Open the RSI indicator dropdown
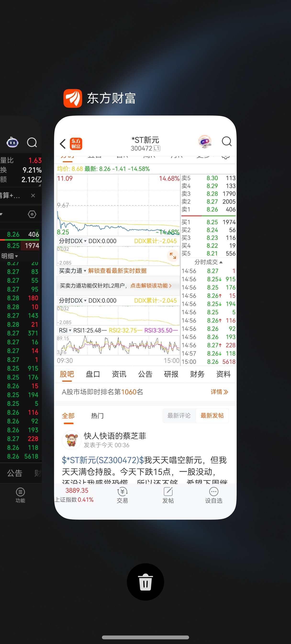 click(x=65, y=330)
